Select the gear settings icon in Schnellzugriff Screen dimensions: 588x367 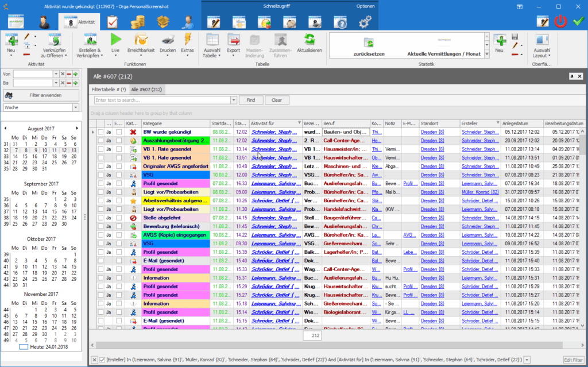coord(365,22)
